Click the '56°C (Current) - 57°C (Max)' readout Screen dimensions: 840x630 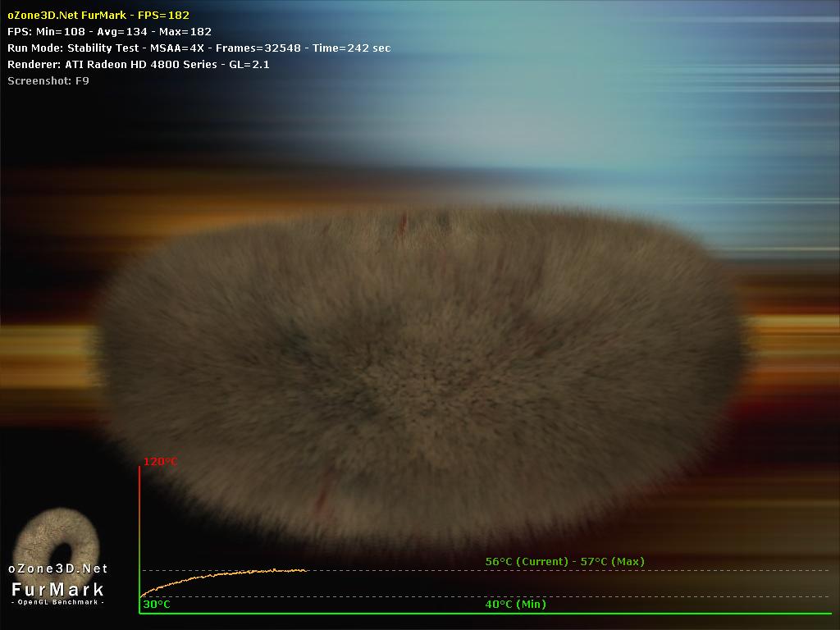[564, 561]
